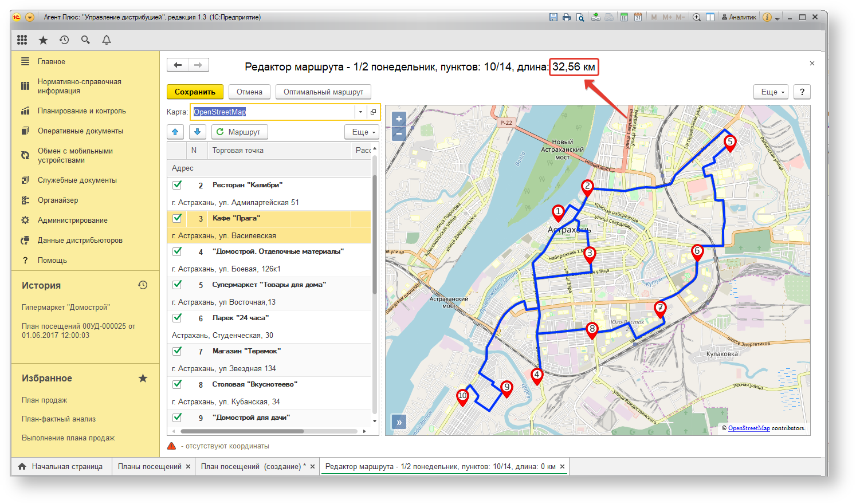Click the print icon in title bar

coord(567,17)
